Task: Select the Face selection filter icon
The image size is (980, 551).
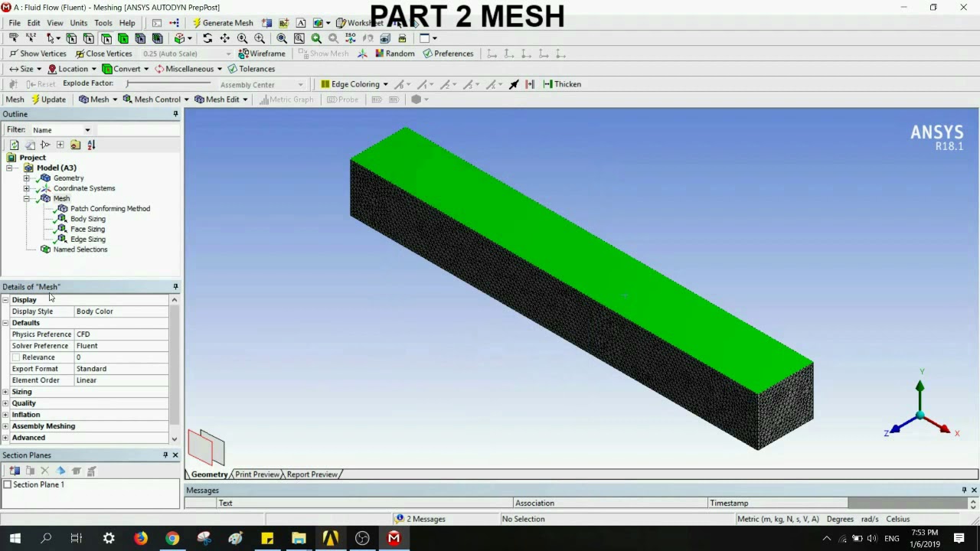Action: point(106,38)
